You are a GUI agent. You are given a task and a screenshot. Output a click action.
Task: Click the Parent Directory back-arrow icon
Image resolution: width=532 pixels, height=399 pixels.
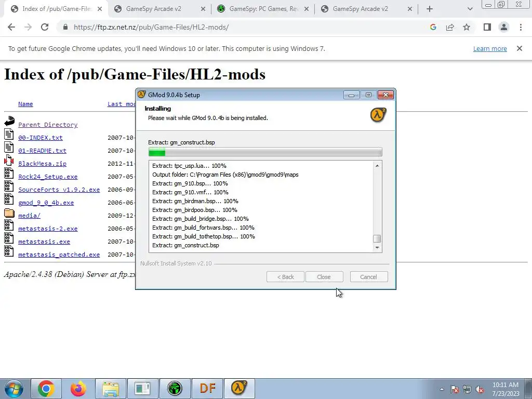pos(9,121)
